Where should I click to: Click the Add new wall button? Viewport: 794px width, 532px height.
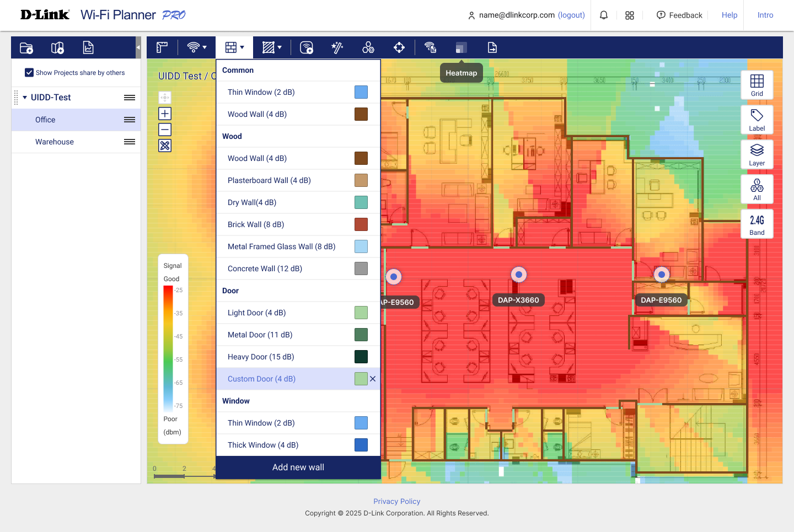pyautogui.click(x=298, y=467)
